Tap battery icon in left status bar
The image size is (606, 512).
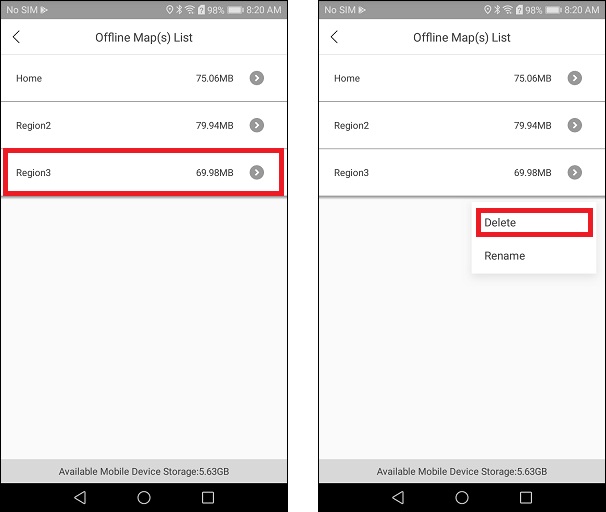tap(235, 10)
